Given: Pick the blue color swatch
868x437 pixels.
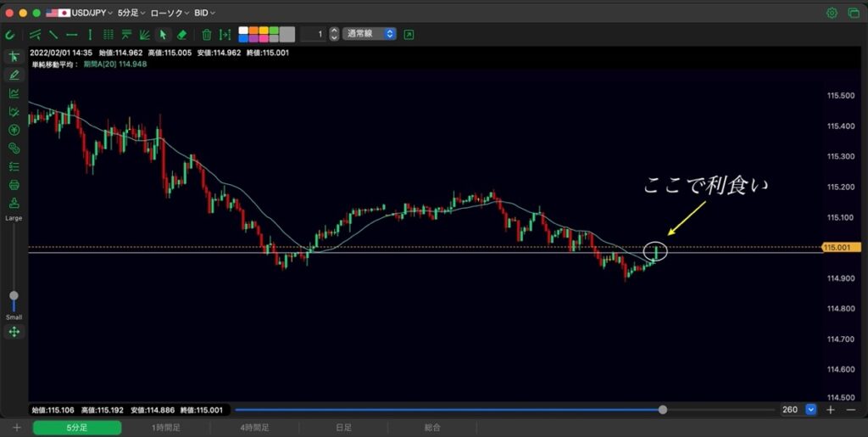Looking at the screenshot, I should [x=243, y=38].
